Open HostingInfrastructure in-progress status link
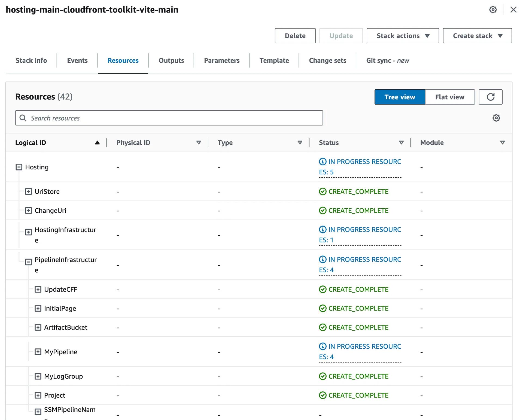Image resolution: width=523 pixels, height=420 pixels. coord(360,235)
